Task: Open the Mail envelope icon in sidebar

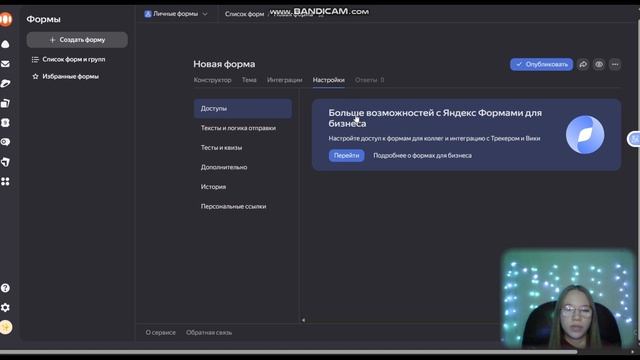Action: click(5, 64)
